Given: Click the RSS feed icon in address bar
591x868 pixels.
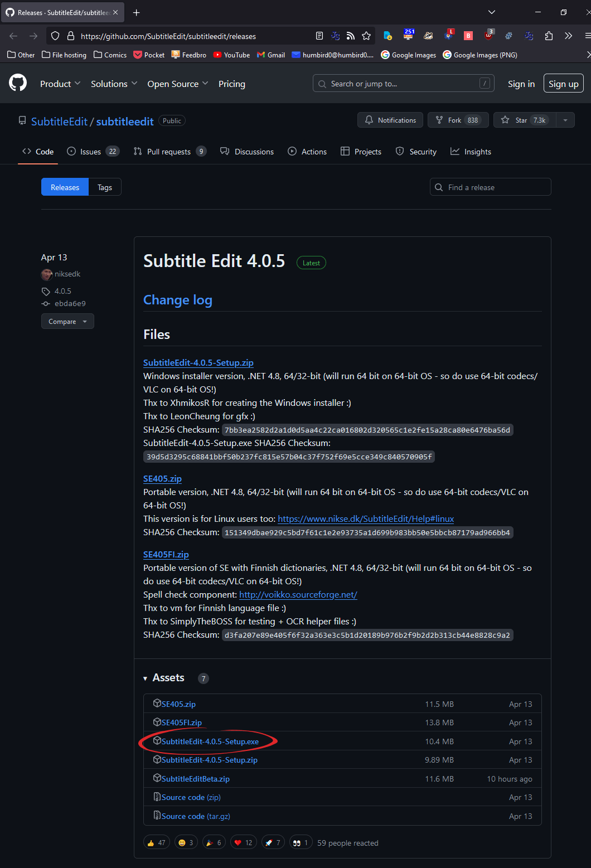Looking at the screenshot, I should tap(350, 36).
